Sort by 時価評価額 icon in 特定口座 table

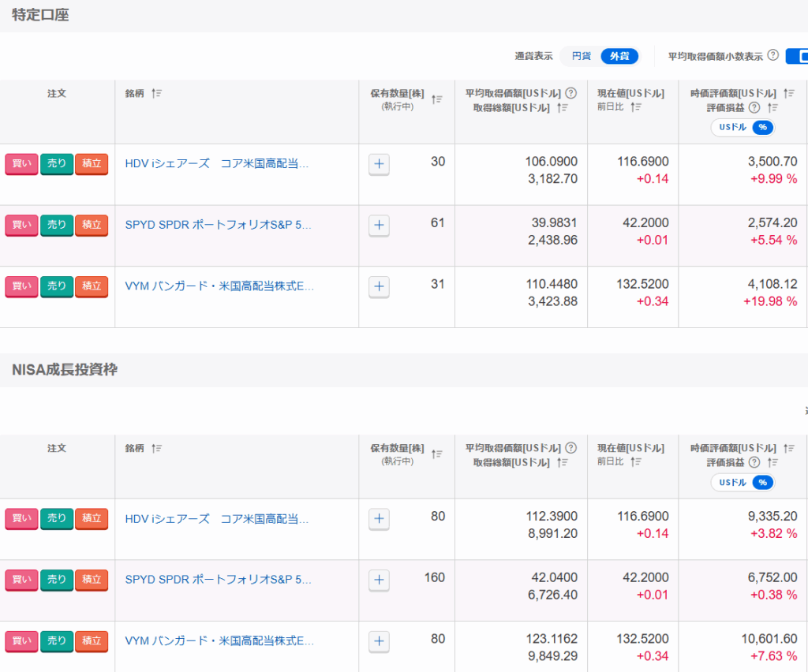click(788, 93)
